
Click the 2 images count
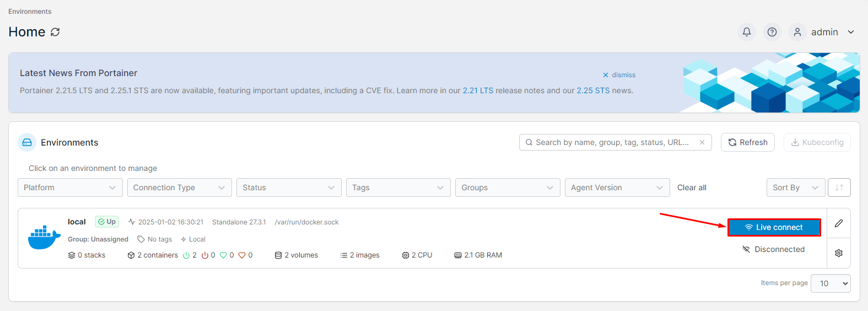(360, 255)
